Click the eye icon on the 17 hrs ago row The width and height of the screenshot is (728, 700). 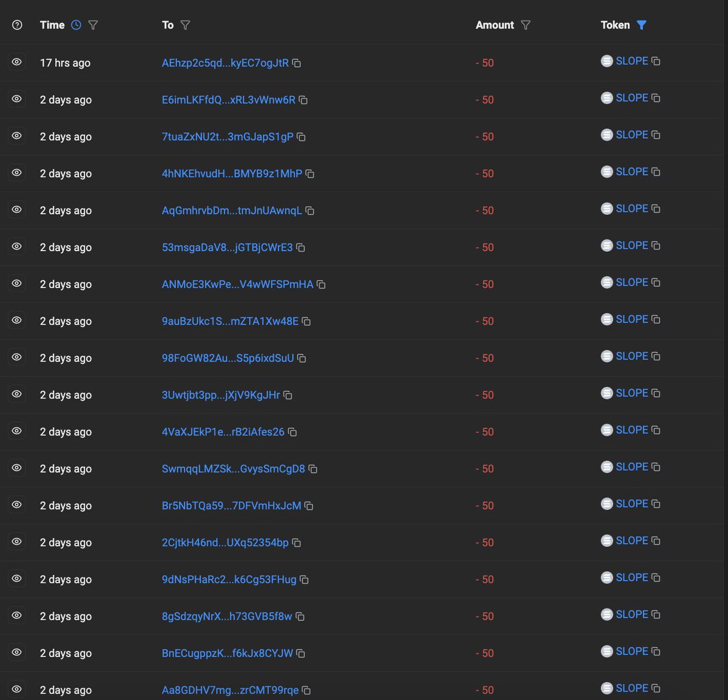[x=17, y=62]
